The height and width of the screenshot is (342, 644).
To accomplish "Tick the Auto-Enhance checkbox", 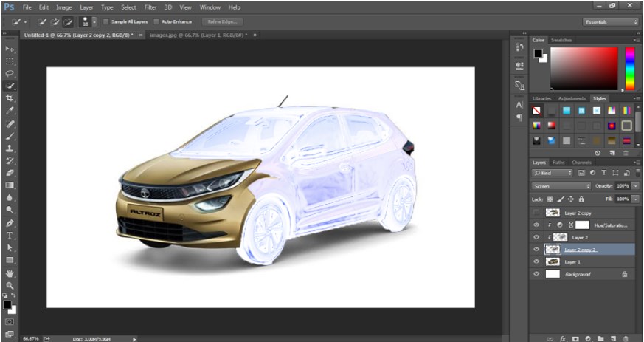I will tap(156, 21).
